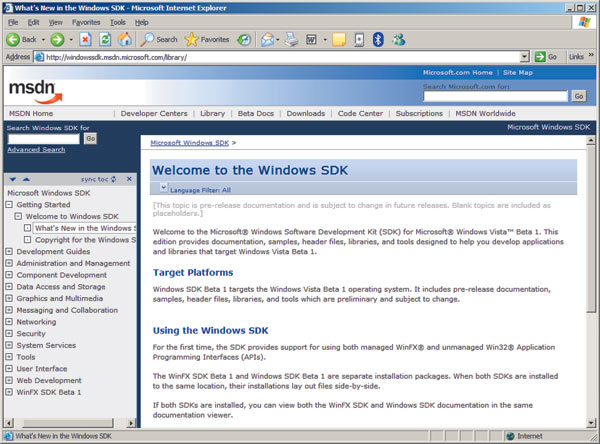Expand the Graphics and Multimedia node
Viewport: 600px width, 444px height.
(9, 298)
